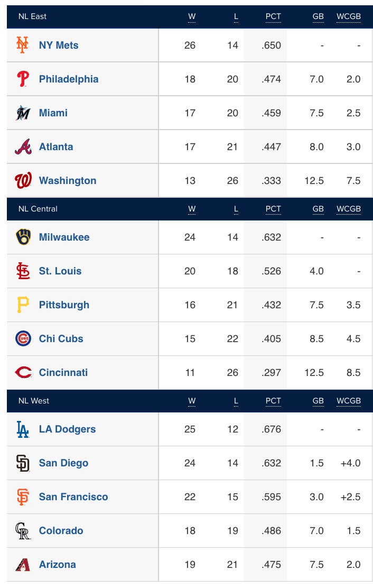Click the Atlanta Braves logo
373x588 pixels.
pos(23,146)
